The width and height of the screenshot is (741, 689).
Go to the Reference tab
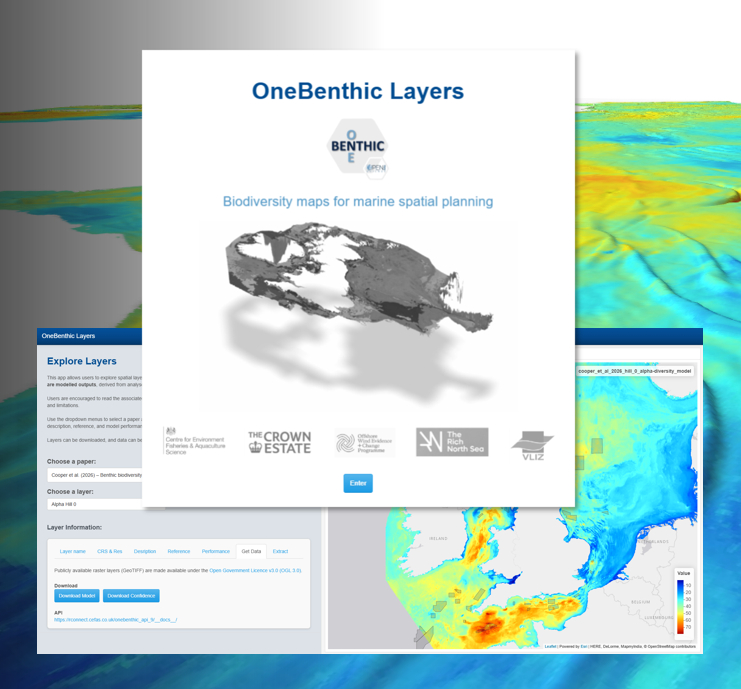coord(179,551)
